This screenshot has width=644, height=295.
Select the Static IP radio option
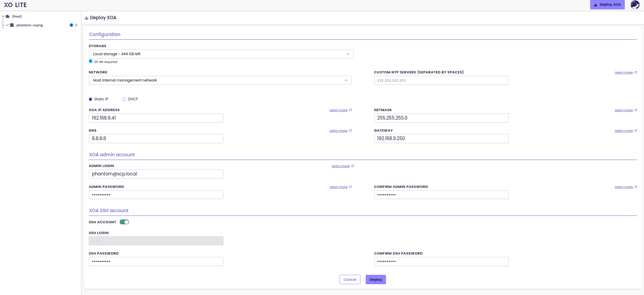pos(91,99)
